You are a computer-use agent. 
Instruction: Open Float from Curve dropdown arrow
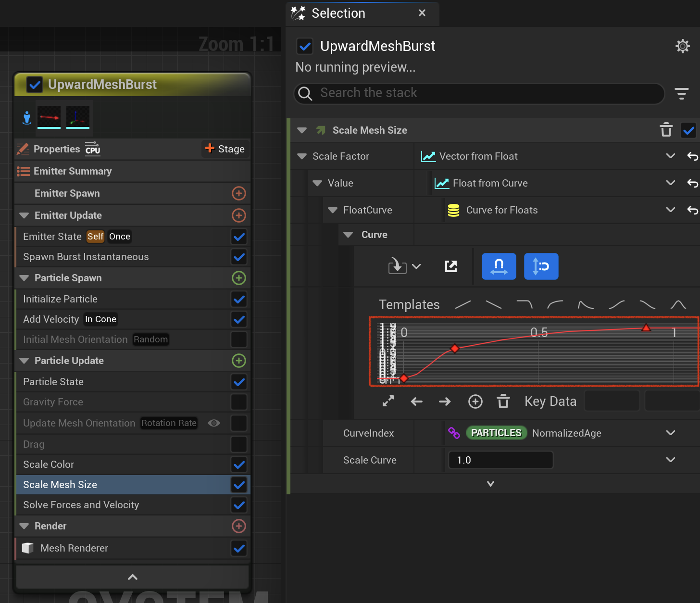click(x=670, y=183)
